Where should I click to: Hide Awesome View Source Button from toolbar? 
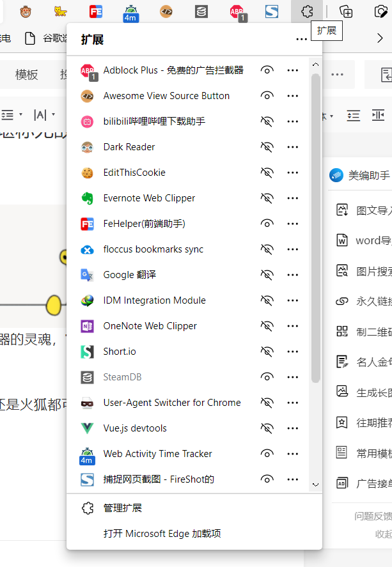click(x=267, y=96)
